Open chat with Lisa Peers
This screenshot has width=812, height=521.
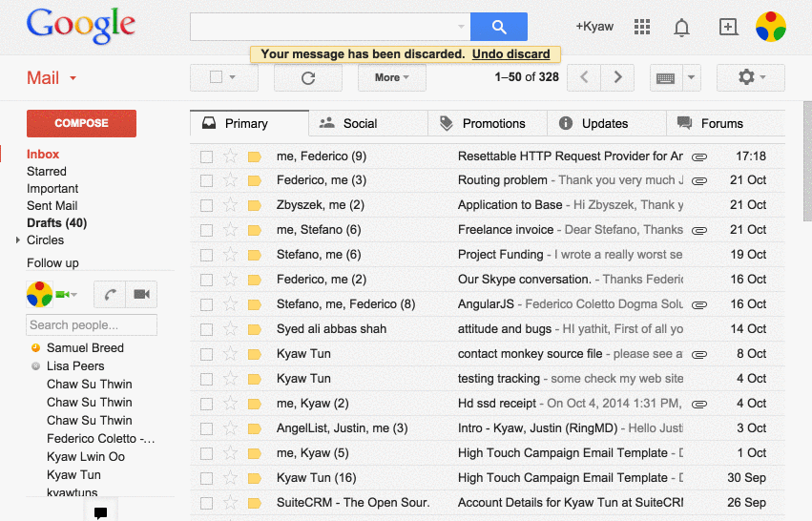[75, 366]
